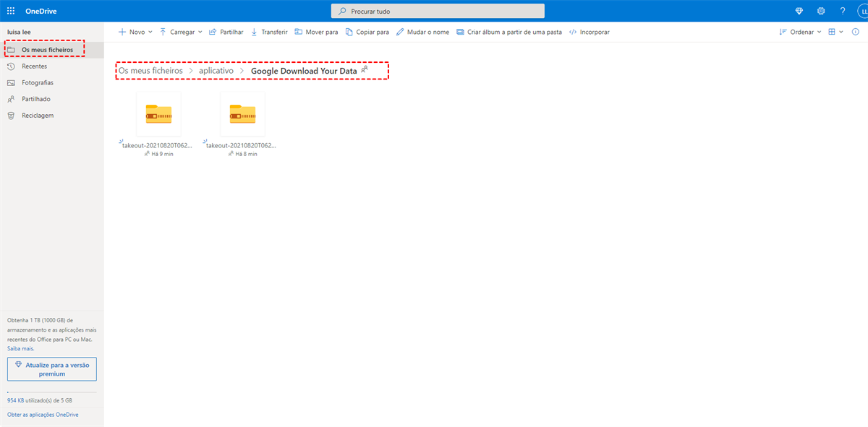Screen dimensions: 868x427
Task: Focus the Procurar tudo search box
Action: coord(438,12)
